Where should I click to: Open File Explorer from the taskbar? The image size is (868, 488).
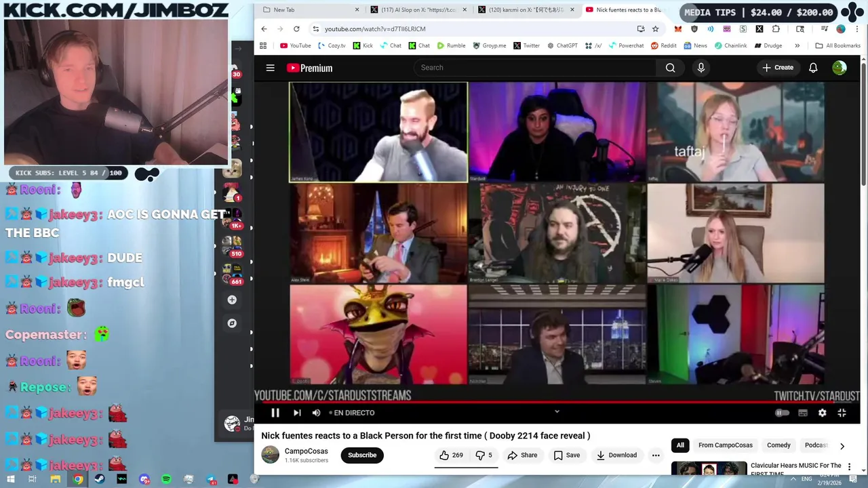(56, 480)
